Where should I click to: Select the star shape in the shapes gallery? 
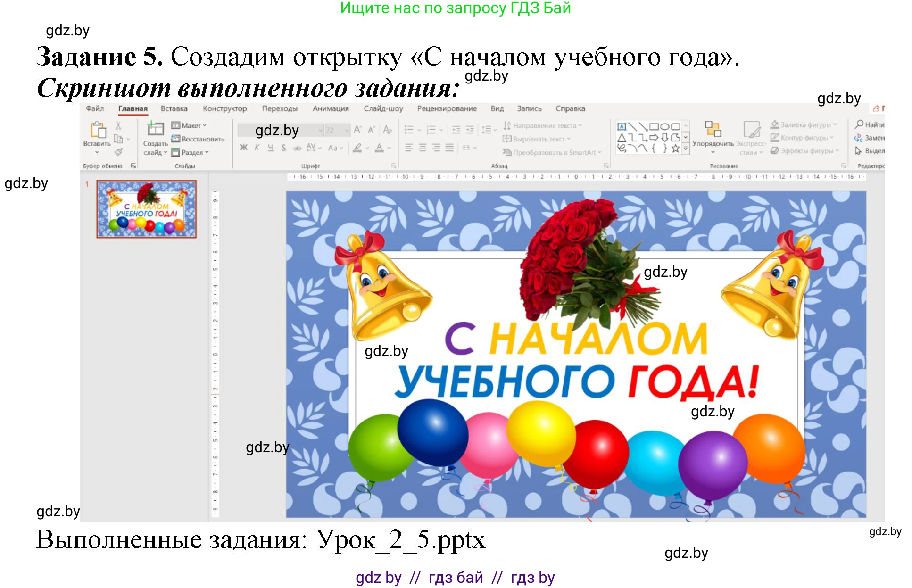click(x=674, y=148)
